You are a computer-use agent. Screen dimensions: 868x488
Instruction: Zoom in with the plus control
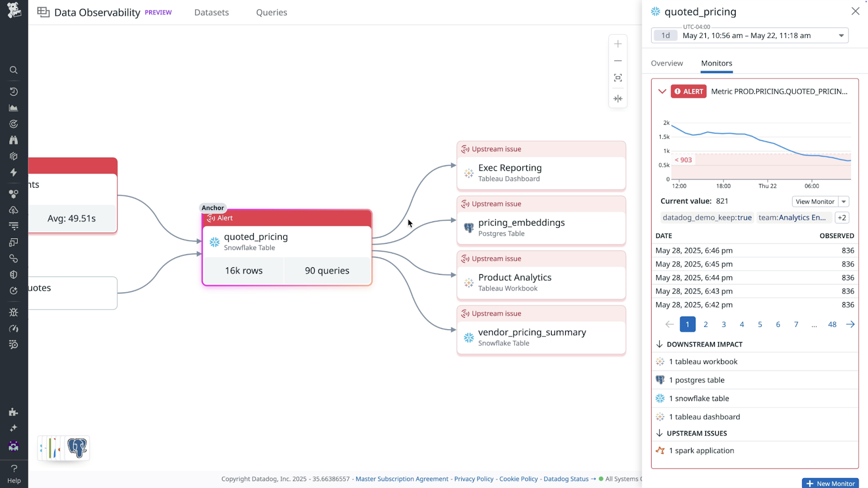[618, 44]
